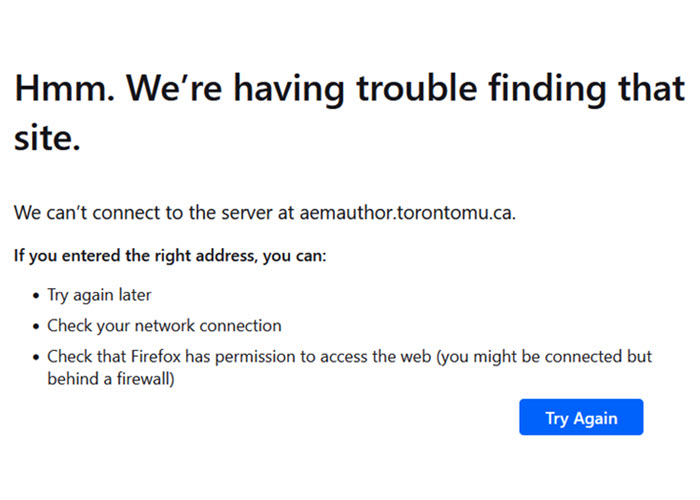Click the 'Try again later' list item
The height and width of the screenshot is (500, 700).
coord(99,295)
